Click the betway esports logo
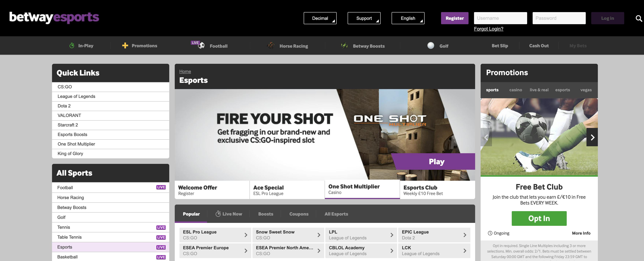This screenshot has width=644, height=261. pyautogui.click(x=54, y=18)
